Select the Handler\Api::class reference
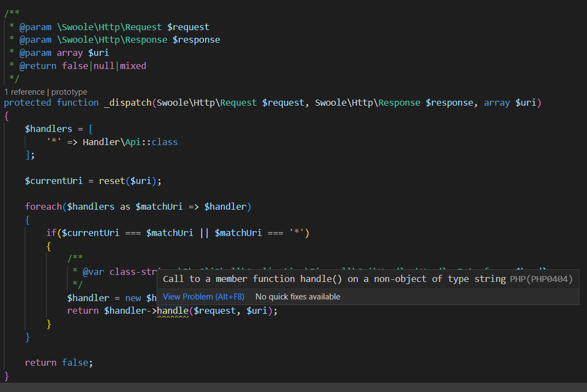587x392 pixels. point(129,141)
